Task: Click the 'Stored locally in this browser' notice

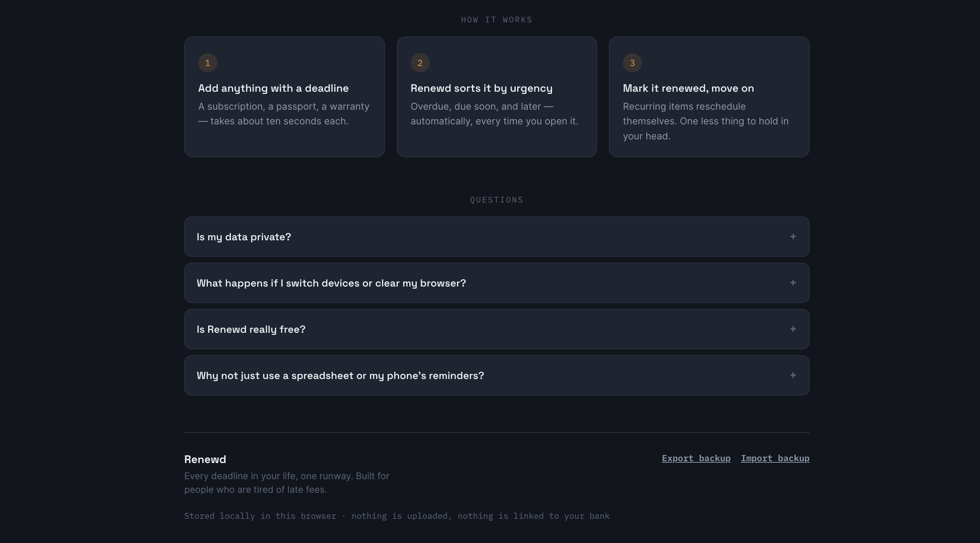Action: 397,516
